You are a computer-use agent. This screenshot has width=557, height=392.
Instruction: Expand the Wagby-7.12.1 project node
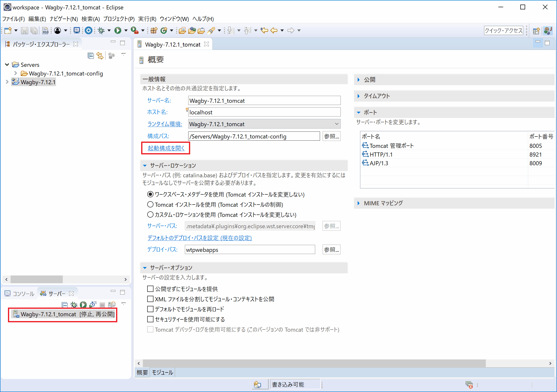click(7, 82)
